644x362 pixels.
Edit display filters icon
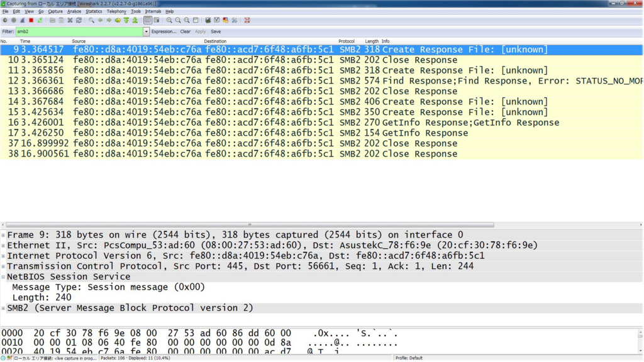(217, 20)
